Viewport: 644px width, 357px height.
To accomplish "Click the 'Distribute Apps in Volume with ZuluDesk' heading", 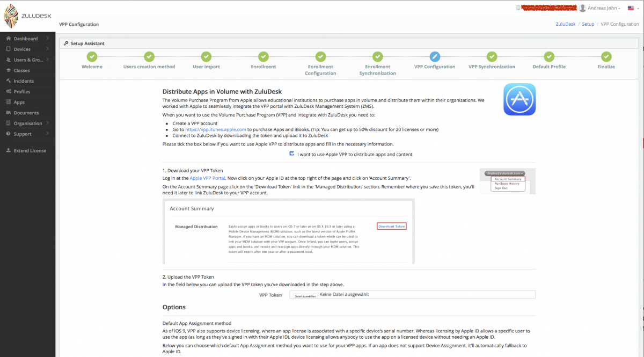I will pyautogui.click(x=222, y=92).
